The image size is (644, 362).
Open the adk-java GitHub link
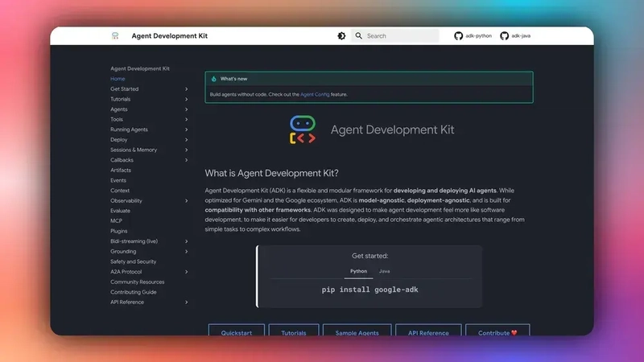(515, 35)
